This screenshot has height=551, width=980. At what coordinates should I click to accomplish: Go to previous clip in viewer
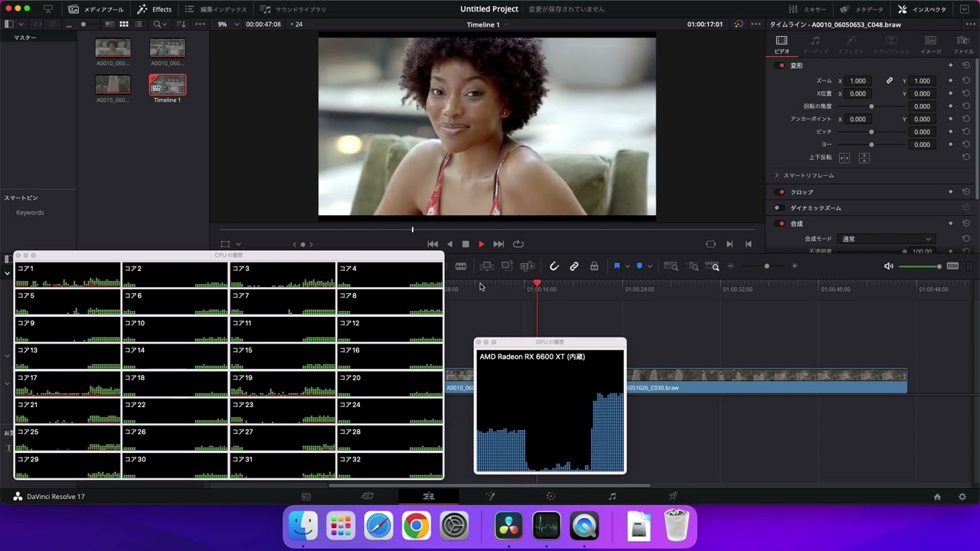(x=748, y=244)
